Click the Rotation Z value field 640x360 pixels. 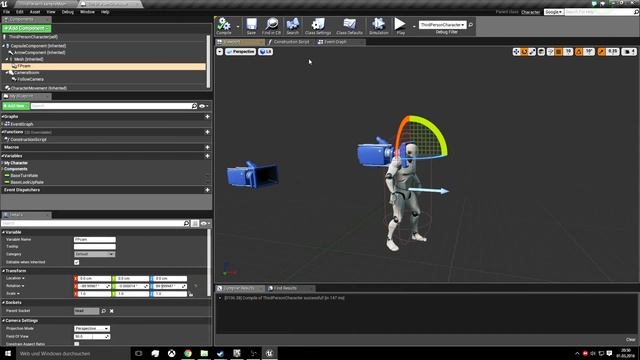[169, 286]
